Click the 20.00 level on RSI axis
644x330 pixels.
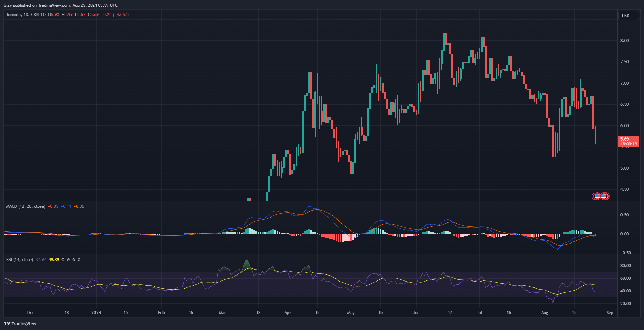pyautogui.click(x=625, y=304)
